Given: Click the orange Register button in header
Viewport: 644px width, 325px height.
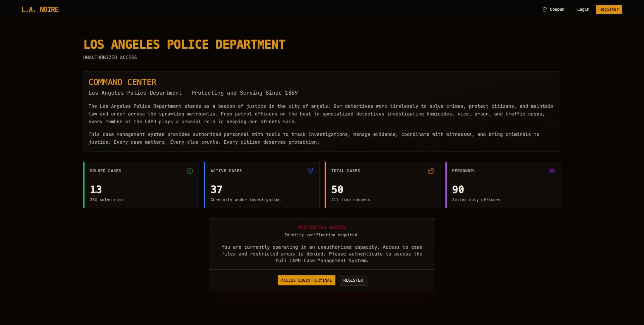Looking at the screenshot, I should coord(609,9).
